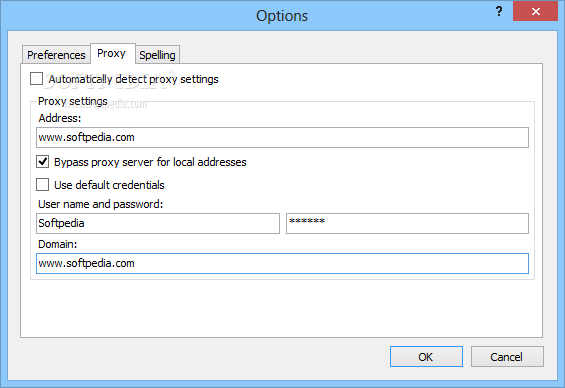Dismiss the dialog with Cancel
This screenshot has width=565, height=388.
(507, 357)
